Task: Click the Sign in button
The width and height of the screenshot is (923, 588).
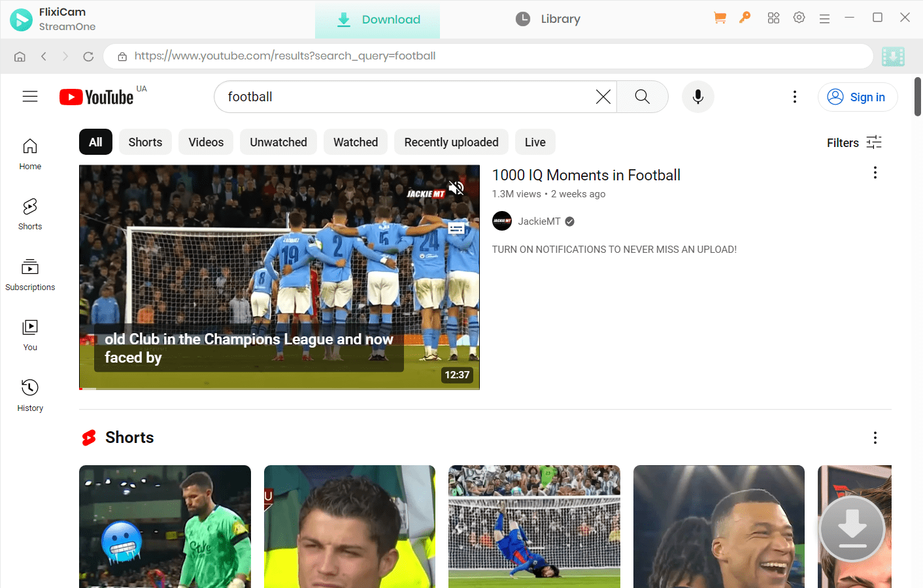Action: (858, 97)
